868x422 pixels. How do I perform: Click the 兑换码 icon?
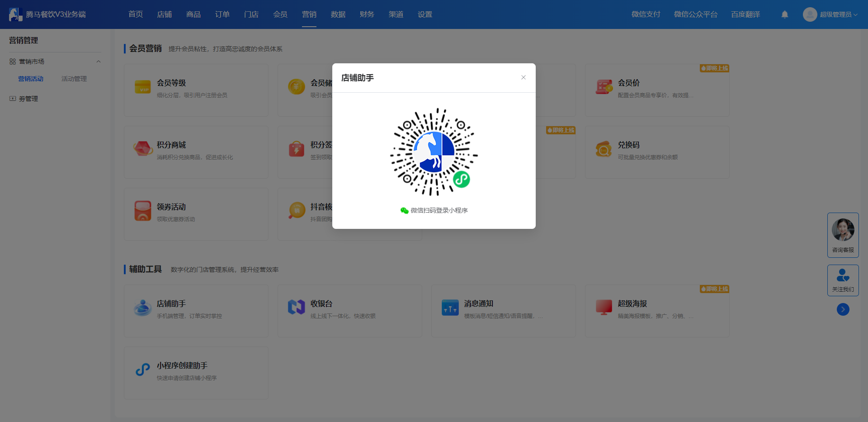click(604, 149)
